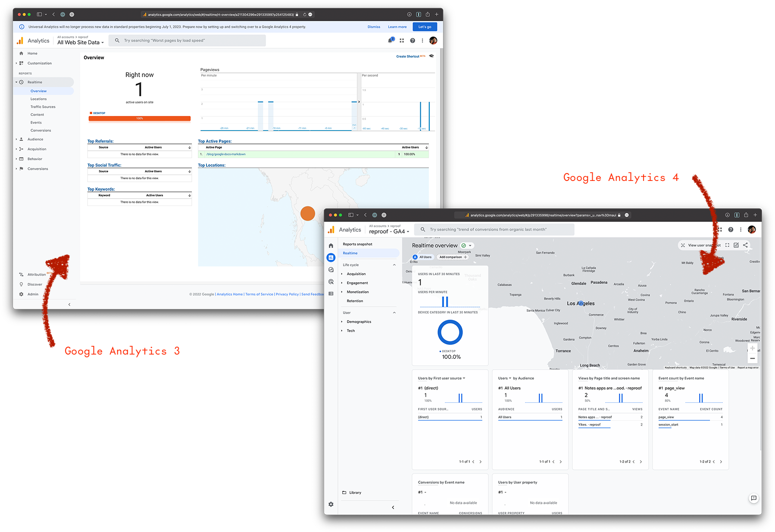Screen dimensions: 775x532
Task: Open Admin gear in GA3 sidebar
Action: [21, 294]
